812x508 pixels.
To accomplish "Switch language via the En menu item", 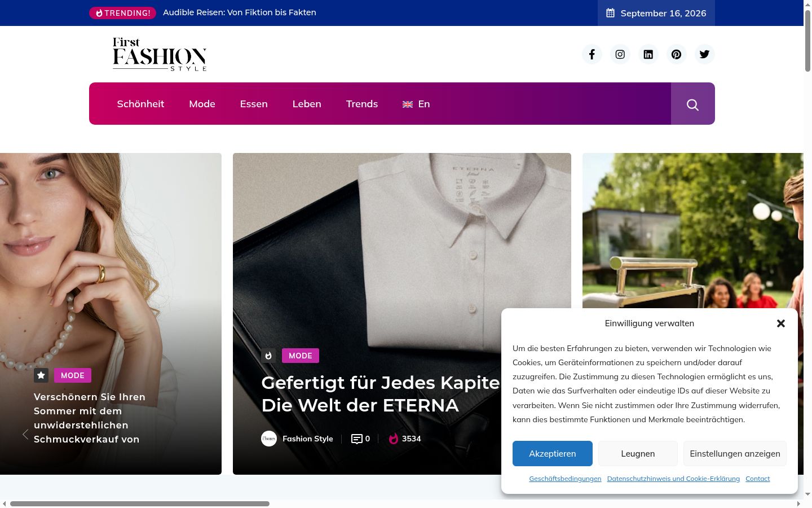I will 424,104.
